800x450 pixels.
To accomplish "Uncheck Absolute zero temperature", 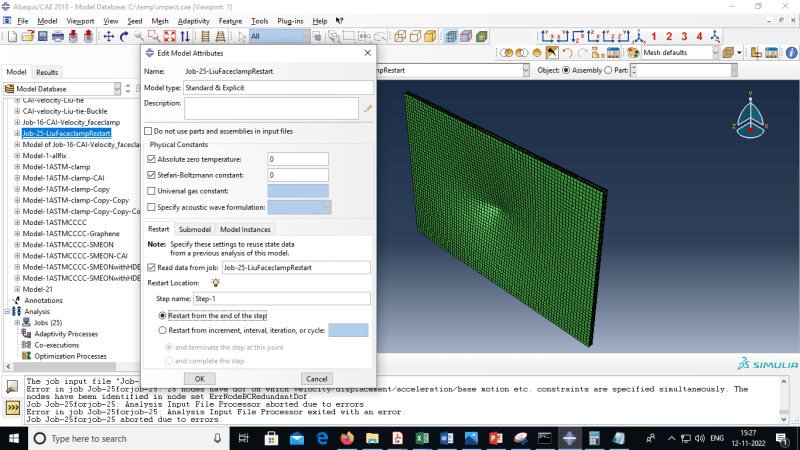I will [x=151, y=159].
